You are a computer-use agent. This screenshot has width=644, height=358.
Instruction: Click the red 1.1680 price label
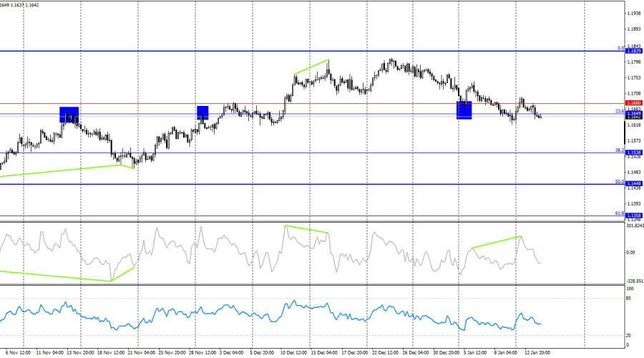pos(633,103)
